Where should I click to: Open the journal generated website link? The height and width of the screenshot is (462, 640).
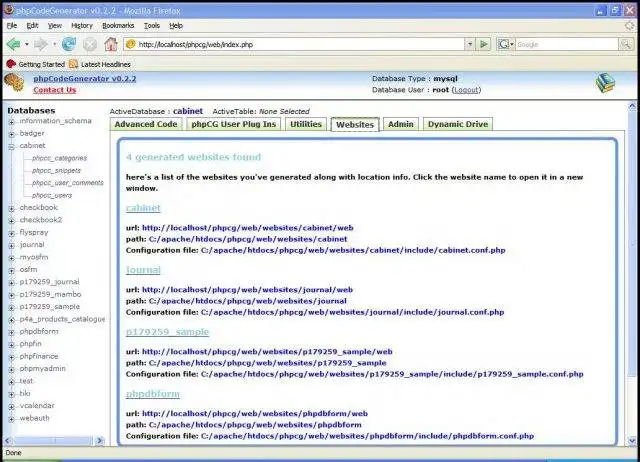pos(143,270)
